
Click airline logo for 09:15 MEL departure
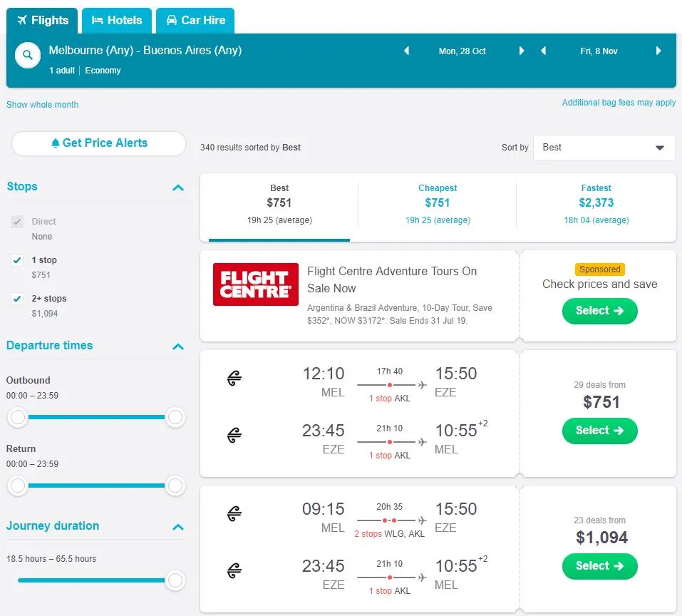click(234, 513)
